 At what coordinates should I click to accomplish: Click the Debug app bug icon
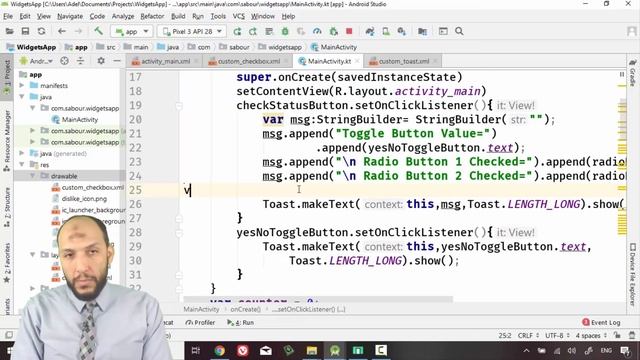pos(285,31)
